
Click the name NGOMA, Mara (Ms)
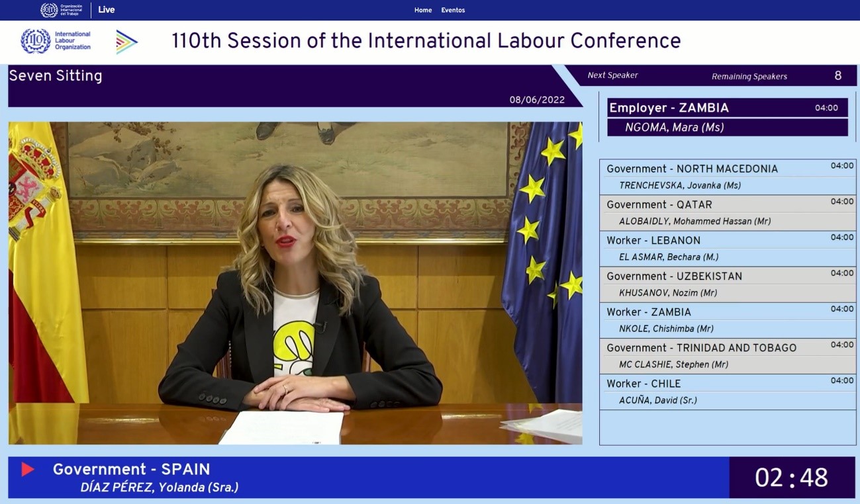point(675,128)
